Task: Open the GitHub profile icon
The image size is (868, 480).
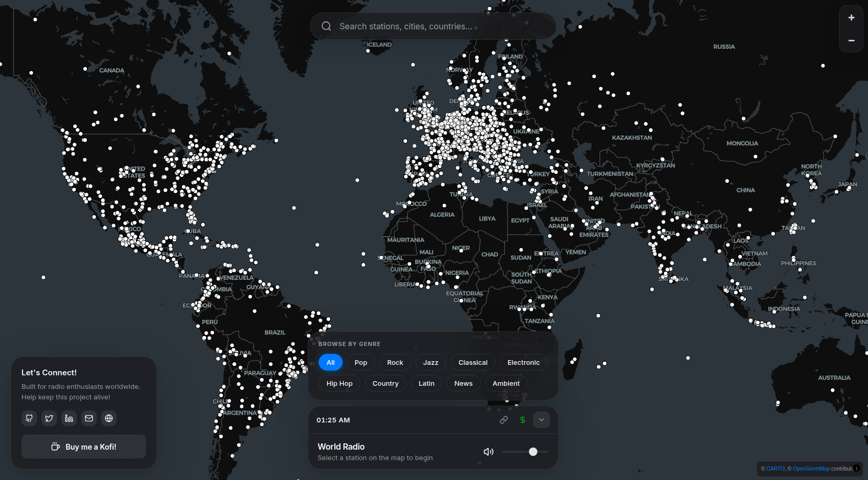Action: click(29, 418)
